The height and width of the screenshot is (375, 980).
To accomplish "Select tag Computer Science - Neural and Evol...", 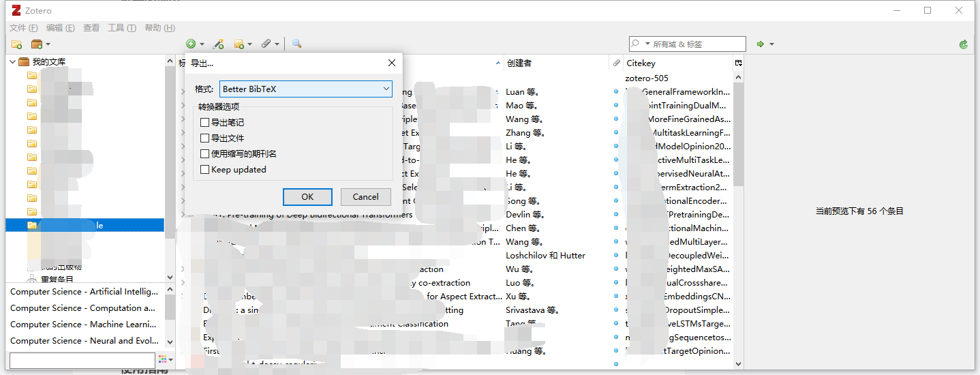I will tap(84, 340).
